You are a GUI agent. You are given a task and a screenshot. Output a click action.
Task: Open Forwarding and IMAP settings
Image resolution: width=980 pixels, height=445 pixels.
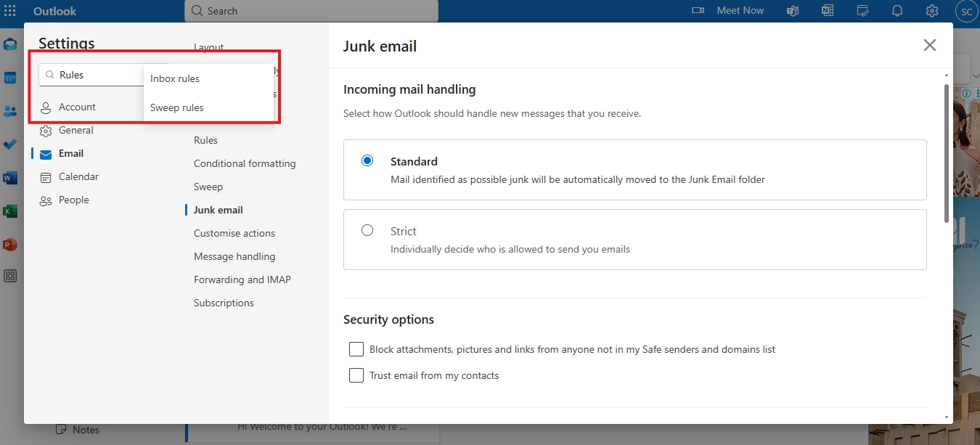coord(242,279)
